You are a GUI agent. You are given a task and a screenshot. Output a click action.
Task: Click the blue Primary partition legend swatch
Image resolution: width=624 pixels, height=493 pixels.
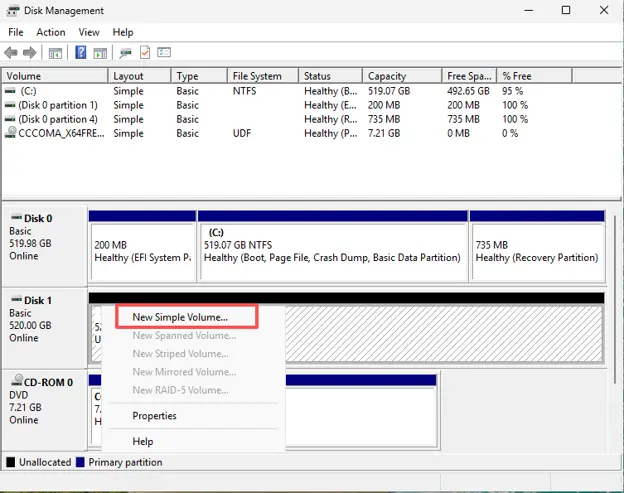[x=80, y=462]
